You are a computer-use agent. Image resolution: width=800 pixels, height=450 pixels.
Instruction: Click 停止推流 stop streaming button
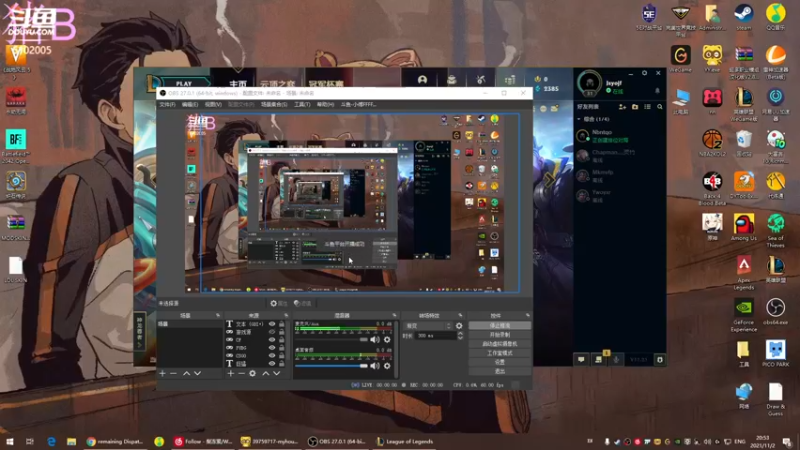(x=499, y=326)
